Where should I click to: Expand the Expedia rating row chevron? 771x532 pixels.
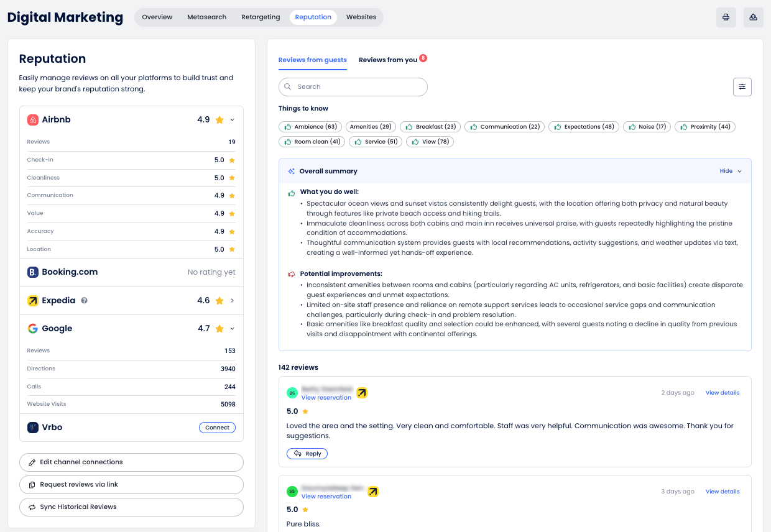coord(232,301)
